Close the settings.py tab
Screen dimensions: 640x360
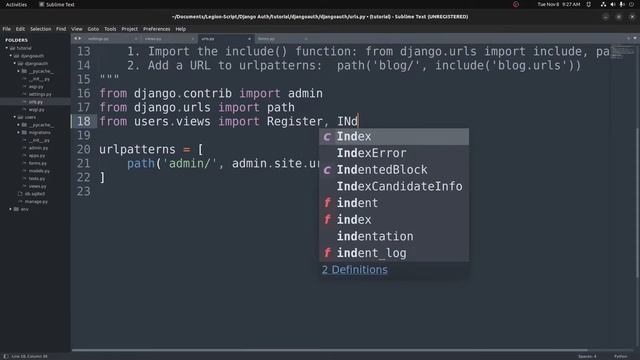click(x=136, y=39)
